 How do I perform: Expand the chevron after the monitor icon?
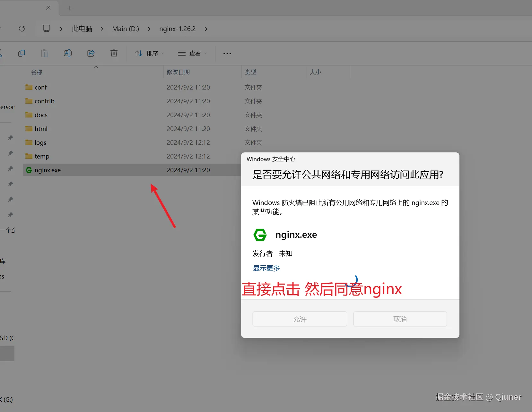[x=61, y=29]
